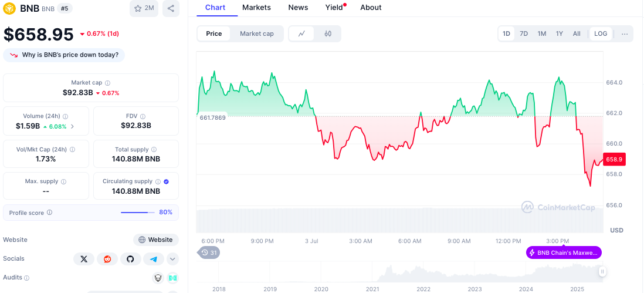Open the teal audit badge icon
This screenshot has width=644, height=293.
(172, 278)
